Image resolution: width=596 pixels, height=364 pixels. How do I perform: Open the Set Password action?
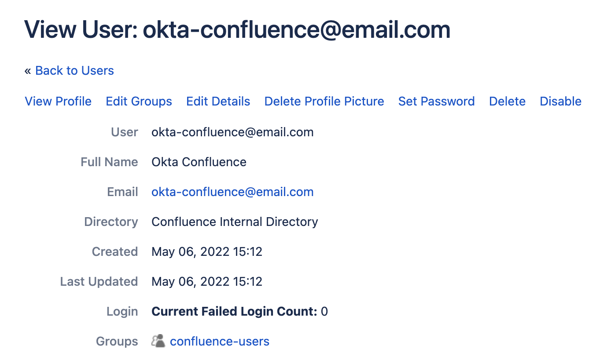point(436,102)
